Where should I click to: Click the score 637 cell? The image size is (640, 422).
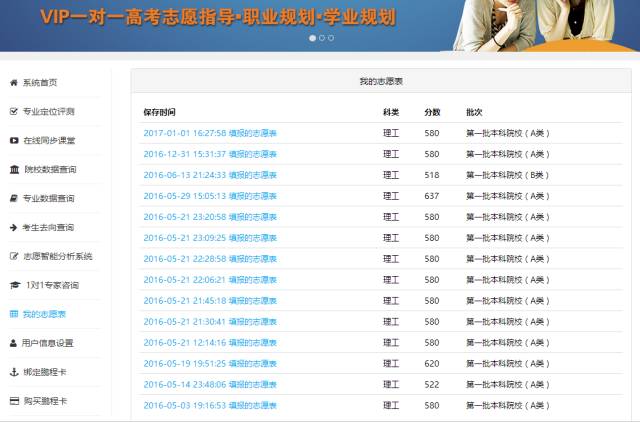point(432,196)
